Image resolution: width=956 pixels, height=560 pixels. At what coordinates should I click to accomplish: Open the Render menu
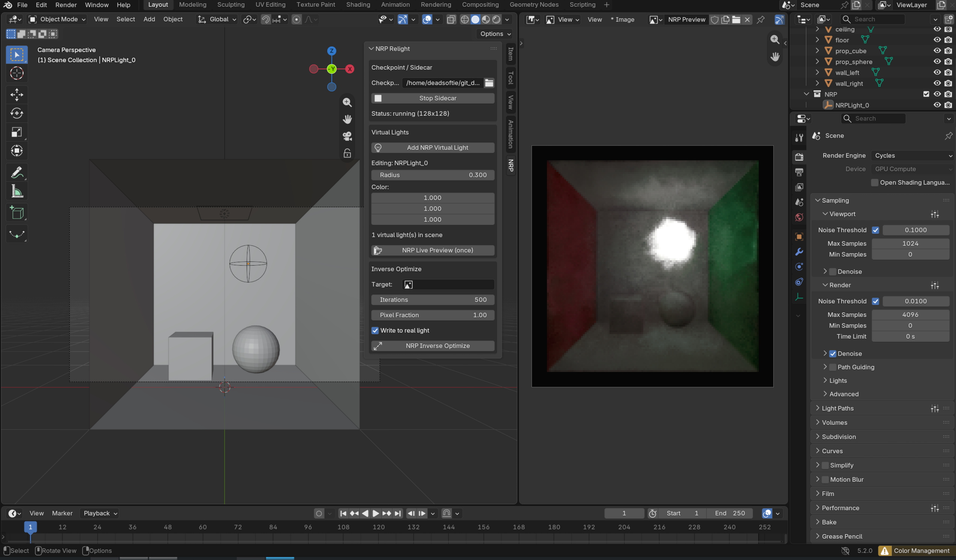66,4
